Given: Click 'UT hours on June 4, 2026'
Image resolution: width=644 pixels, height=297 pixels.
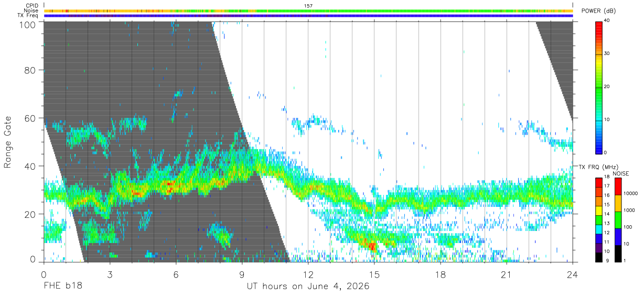Looking at the screenshot, I should (x=308, y=287).
